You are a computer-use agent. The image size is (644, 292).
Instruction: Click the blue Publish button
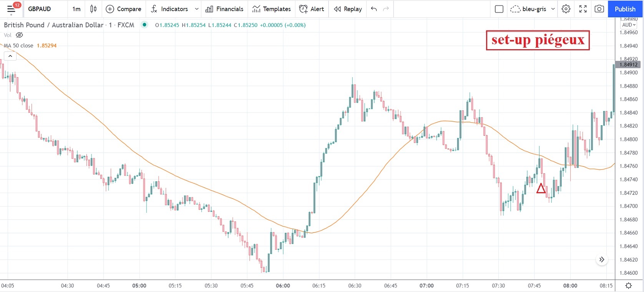625,9
